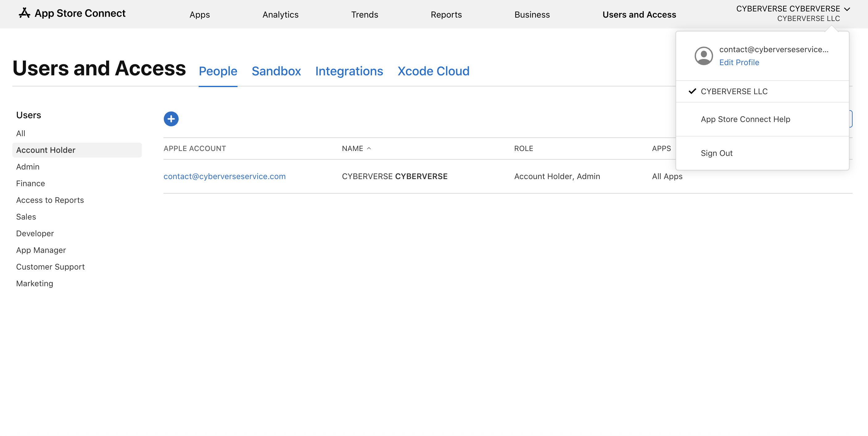Viewport: 868px width, 436px height.
Task: Switch to the Integrations tab
Action: (x=349, y=71)
